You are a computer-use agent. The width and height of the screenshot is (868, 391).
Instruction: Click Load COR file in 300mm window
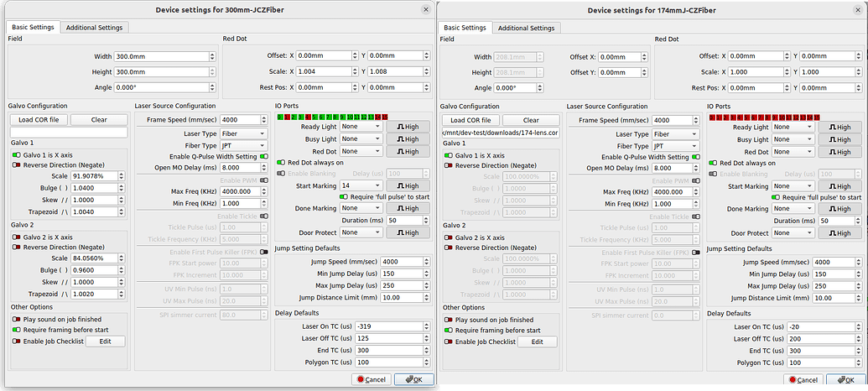pos(39,119)
